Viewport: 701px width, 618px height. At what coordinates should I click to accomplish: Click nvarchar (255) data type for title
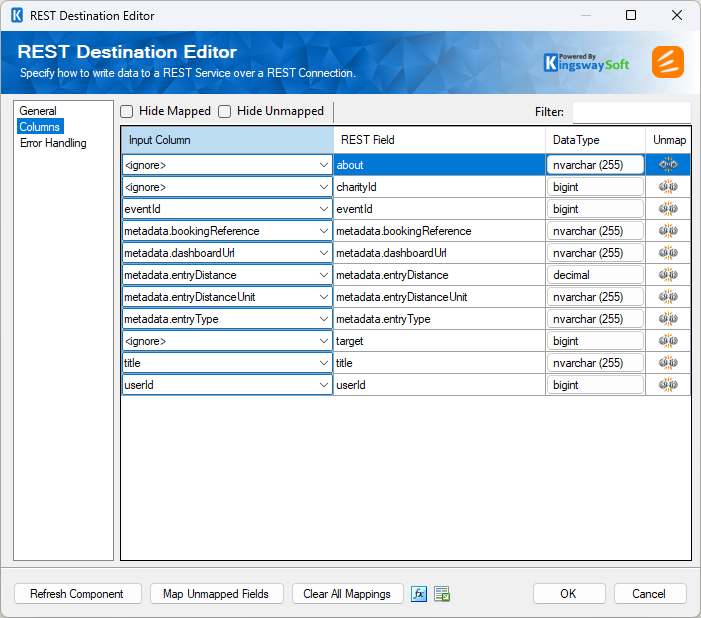(595, 363)
